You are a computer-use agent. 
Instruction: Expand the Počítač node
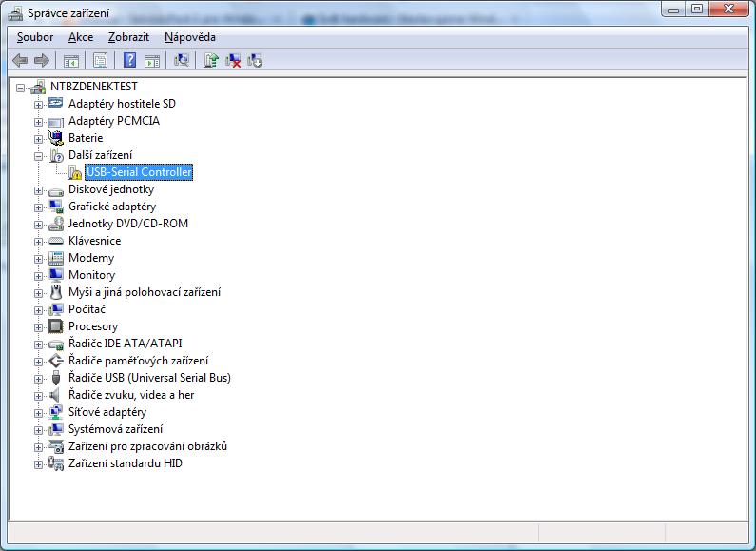[38, 310]
